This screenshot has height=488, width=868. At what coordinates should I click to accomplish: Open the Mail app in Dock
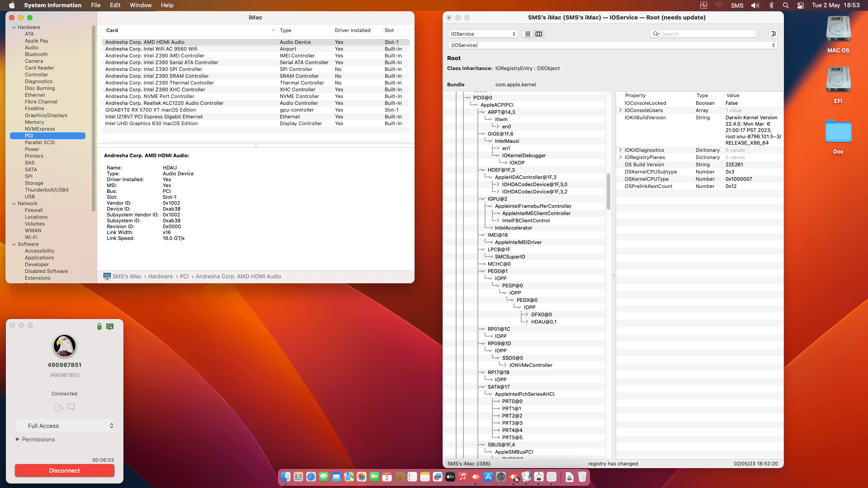(336, 477)
